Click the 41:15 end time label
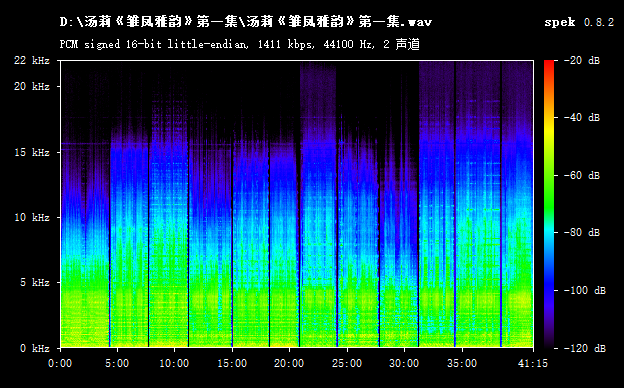The height and width of the screenshot is (388, 624). click(533, 363)
